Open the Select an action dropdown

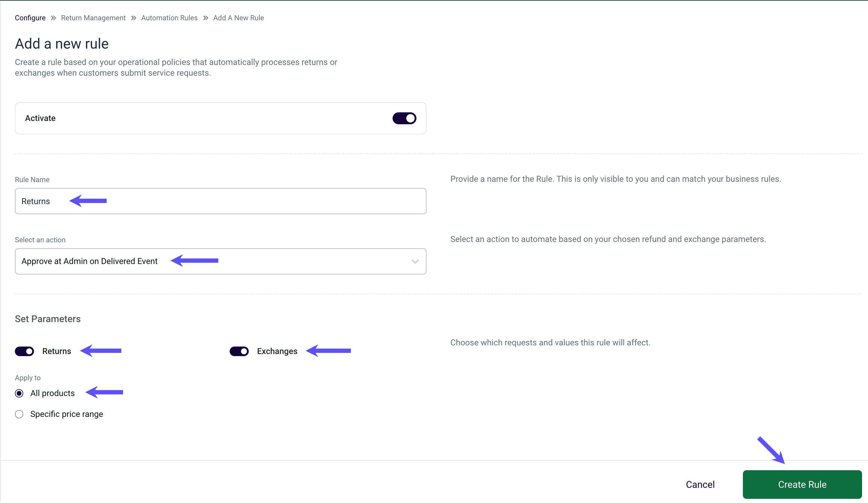click(x=220, y=261)
